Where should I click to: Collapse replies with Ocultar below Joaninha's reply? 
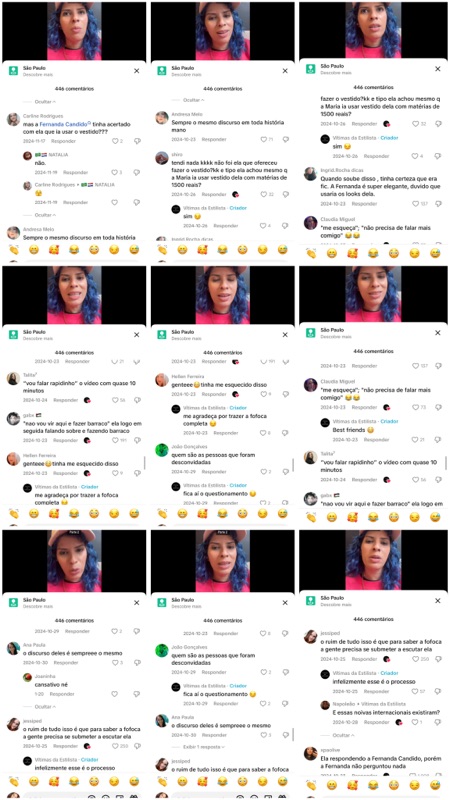point(45,707)
